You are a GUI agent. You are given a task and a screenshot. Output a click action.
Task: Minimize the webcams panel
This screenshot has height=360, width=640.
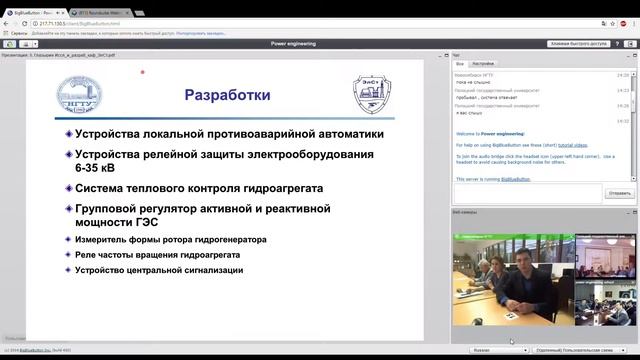pyautogui.click(x=628, y=212)
